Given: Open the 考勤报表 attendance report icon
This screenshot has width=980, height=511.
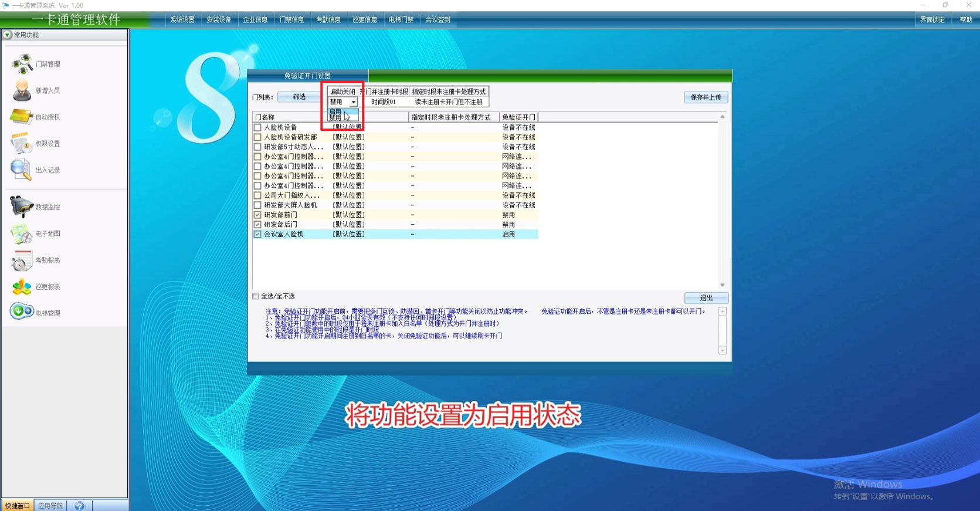Looking at the screenshot, I should click(x=22, y=260).
